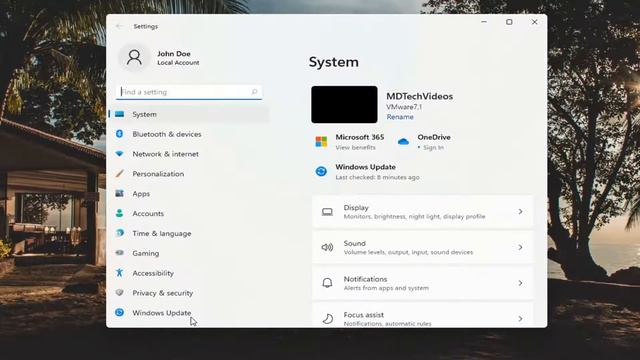Click the Accessibility figure icon
The image size is (640, 360).
(120, 273)
